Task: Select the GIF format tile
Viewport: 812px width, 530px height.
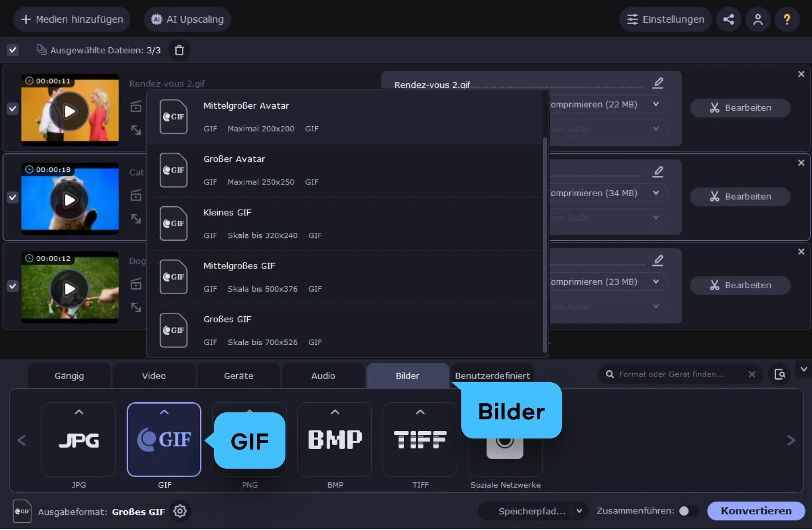Action: [164, 440]
